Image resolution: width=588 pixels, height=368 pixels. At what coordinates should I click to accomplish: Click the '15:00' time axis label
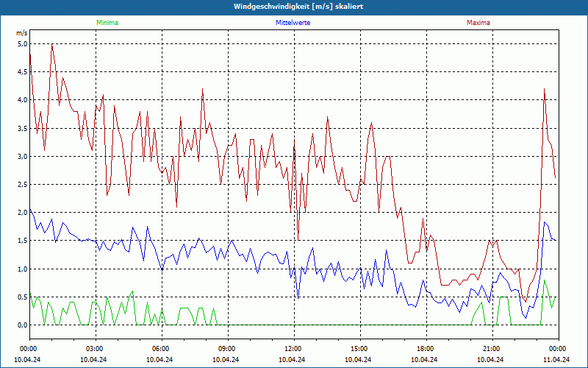click(358, 349)
